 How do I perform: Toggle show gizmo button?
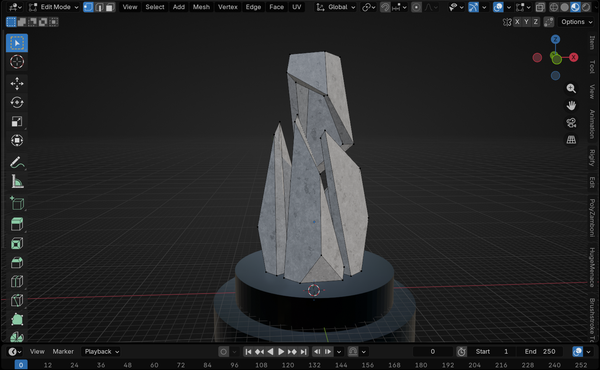[473, 7]
